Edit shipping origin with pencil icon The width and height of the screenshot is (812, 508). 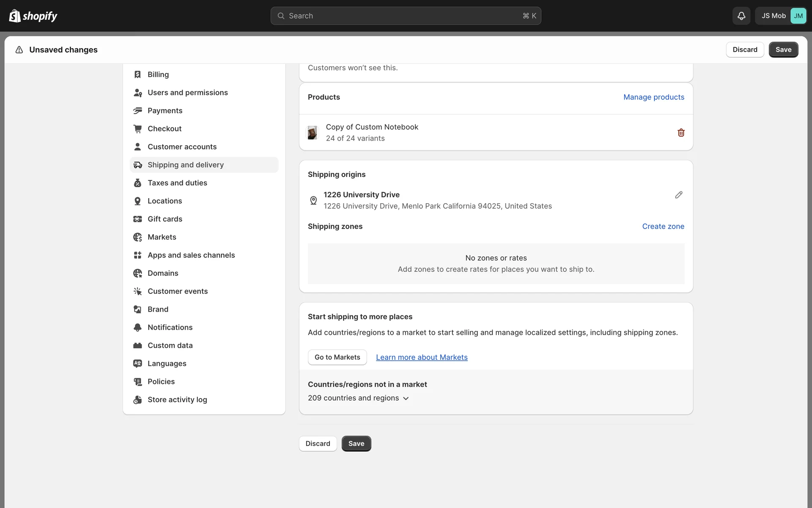coord(678,195)
